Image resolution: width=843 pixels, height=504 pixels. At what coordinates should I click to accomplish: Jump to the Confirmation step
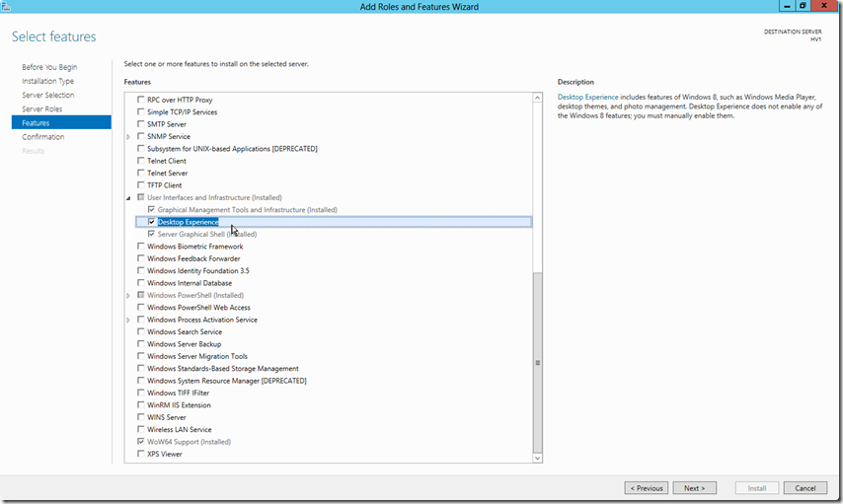point(43,137)
